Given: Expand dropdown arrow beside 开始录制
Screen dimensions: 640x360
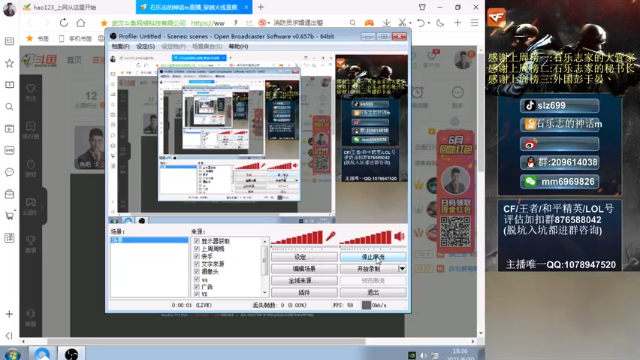Looking at the screenshot, I should pos(402,269).
